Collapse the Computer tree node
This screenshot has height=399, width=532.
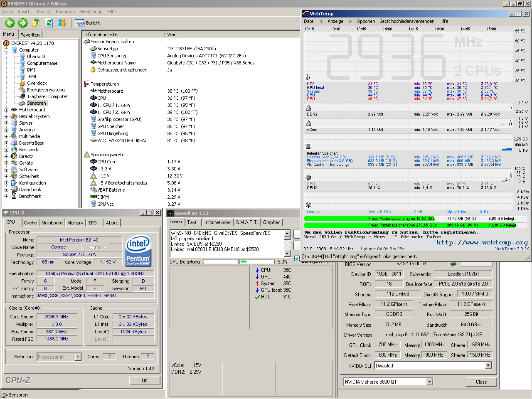pos(7,50)
